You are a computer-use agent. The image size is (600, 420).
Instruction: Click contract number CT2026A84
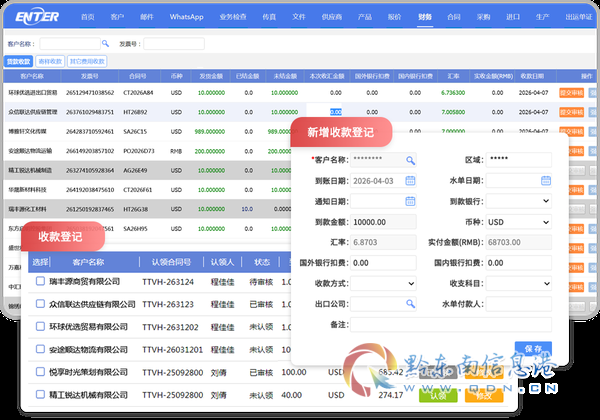coord(138,93)
